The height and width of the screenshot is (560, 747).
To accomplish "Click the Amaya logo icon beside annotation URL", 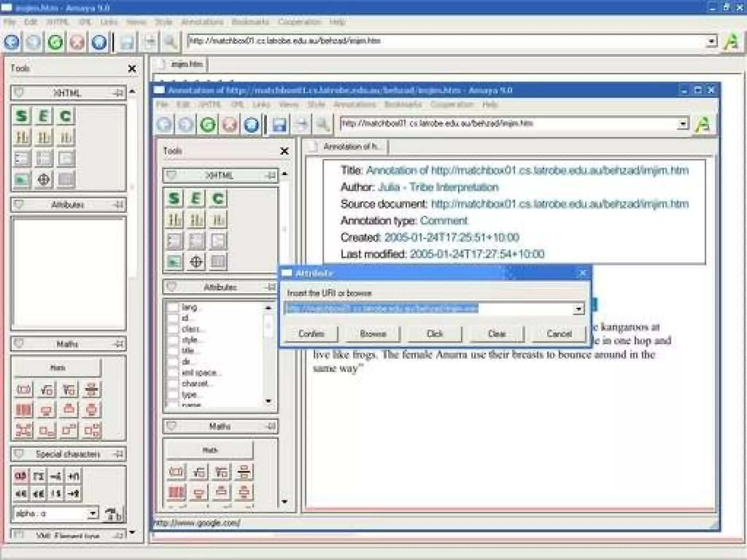I will [702, 124].
